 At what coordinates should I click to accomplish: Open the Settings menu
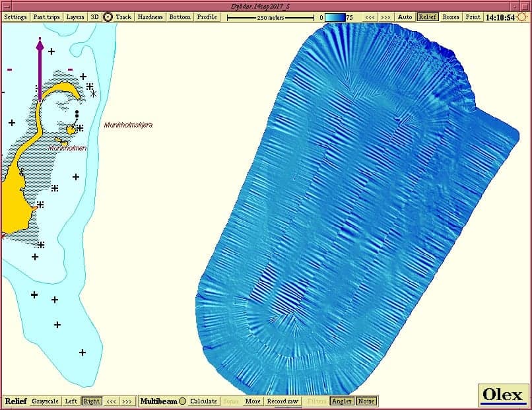[16, 17]
